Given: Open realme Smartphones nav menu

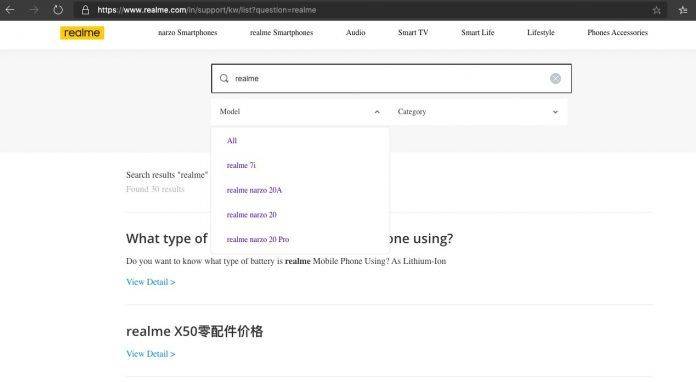Looking at the screenshot, I should click(x=281, y=33).
